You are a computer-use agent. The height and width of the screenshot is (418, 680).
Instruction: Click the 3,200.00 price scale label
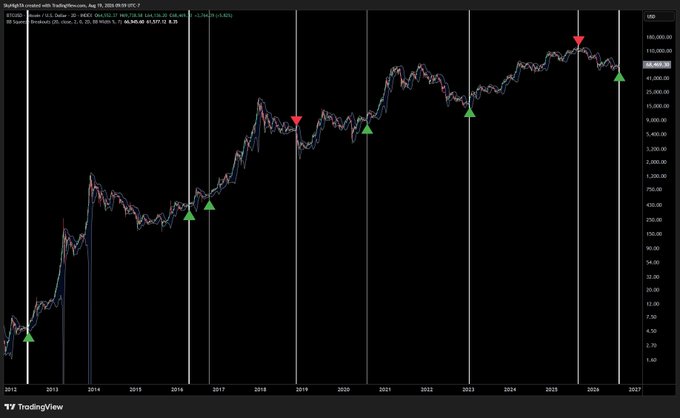[657, 149]
